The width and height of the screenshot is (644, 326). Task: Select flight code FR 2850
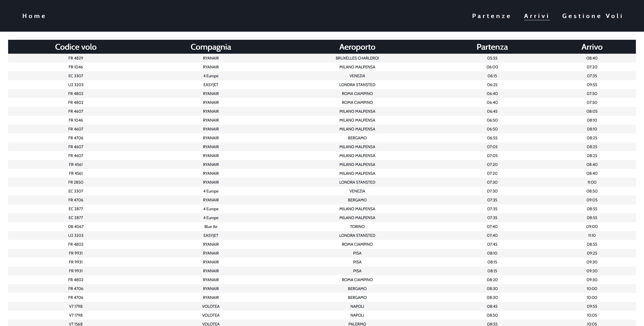pos(76,182)
